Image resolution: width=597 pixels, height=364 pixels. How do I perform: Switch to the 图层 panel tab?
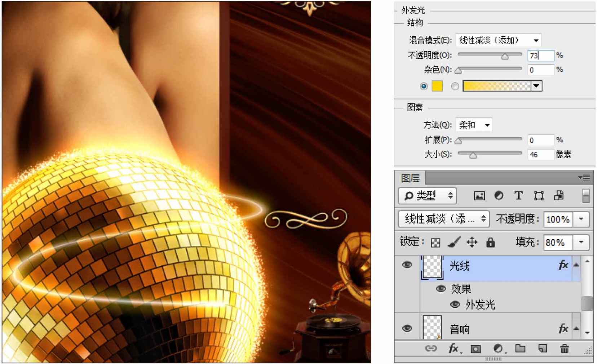coord(411,178)
